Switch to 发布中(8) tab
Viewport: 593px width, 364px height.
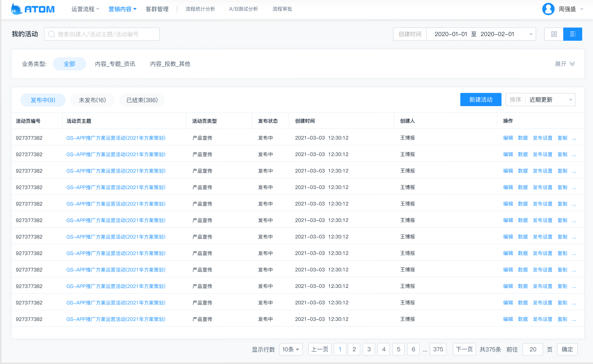(43, 100)
